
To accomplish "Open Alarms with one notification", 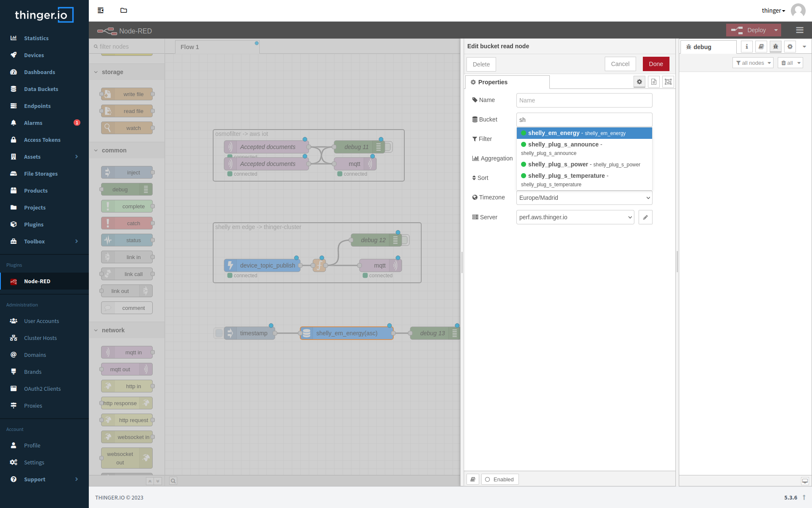I will click(x=44, y=123).
